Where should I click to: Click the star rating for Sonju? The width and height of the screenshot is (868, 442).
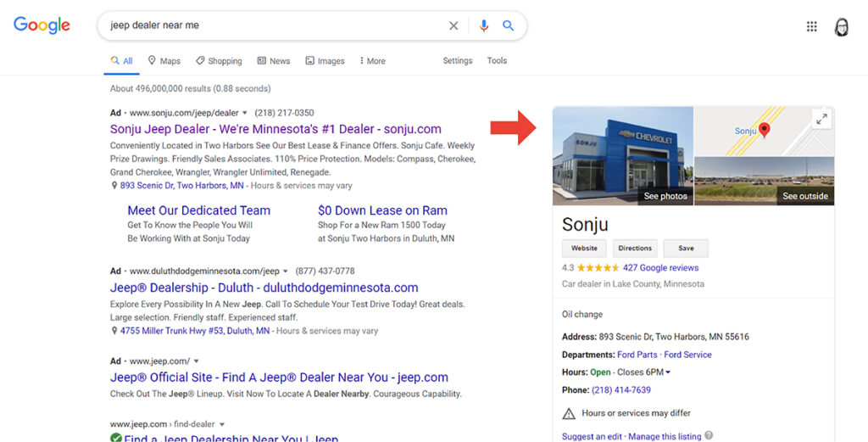click(598, 267)
